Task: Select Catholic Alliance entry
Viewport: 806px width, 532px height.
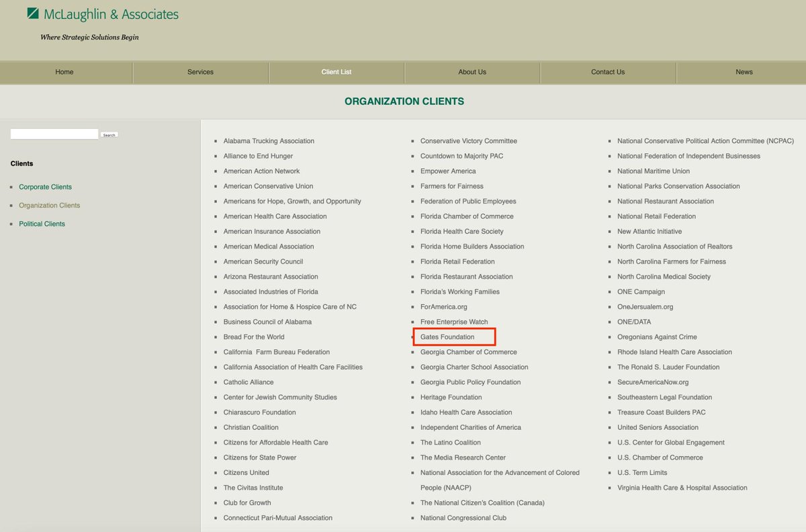Action: (249, 382)
